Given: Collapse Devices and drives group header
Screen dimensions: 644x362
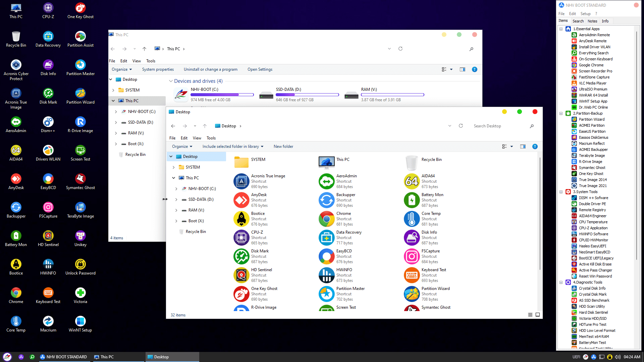Looking at the screenshot, I should pyautogui.click(x=171, y=81).
